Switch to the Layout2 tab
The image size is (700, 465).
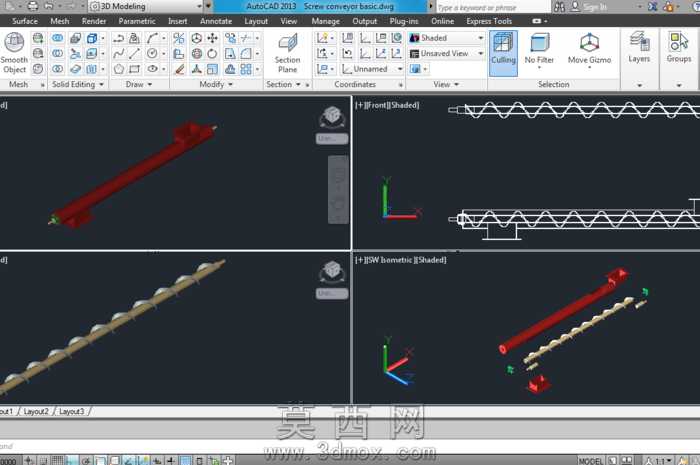tap(36, 411)
